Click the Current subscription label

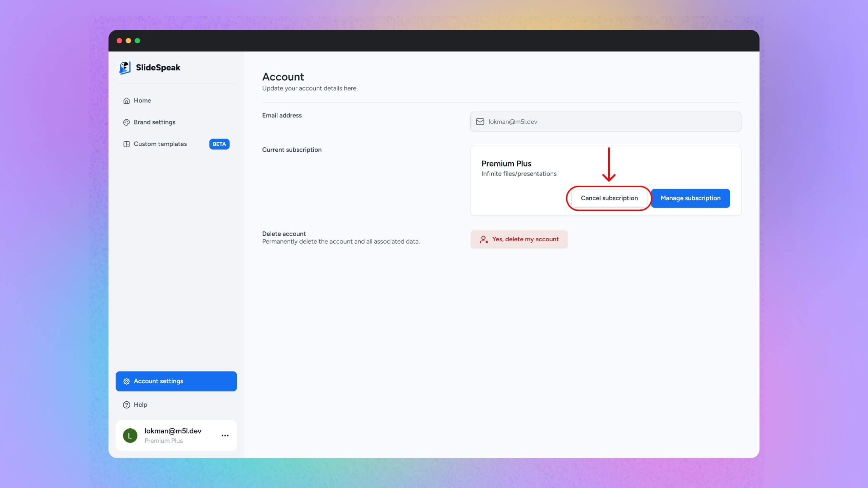pyautogui.click(x=292, y=150)
